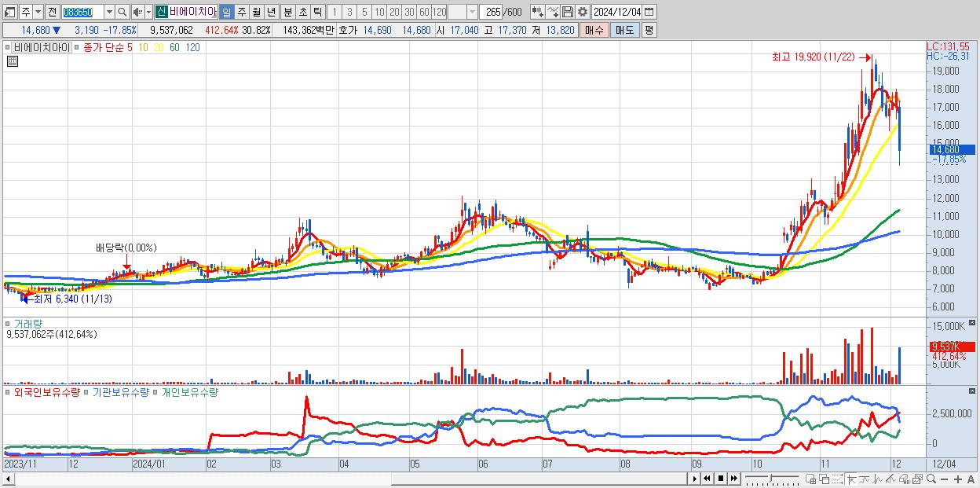Screen dimensions: 980x488
Task: Toggle the 종가 단순 moving average checkbox
Action: [77, 47]
